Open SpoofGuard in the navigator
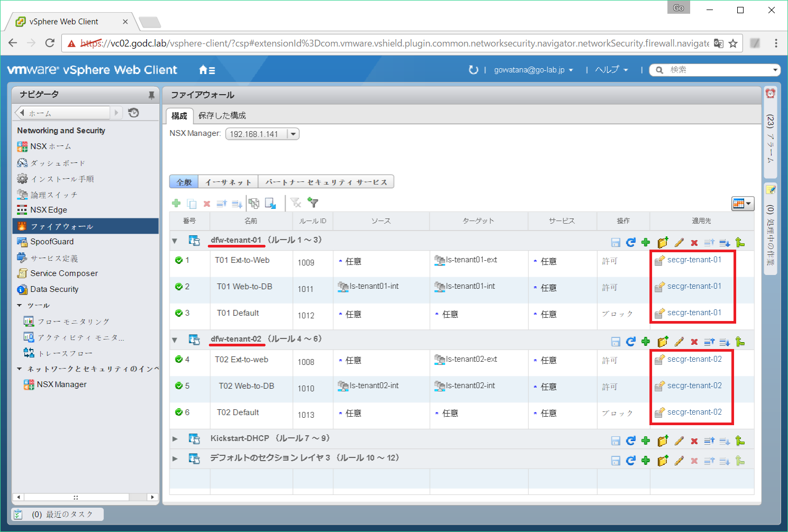Image resolution: width=788 pixels, height=532 pixels. click(x=86, y=242)
